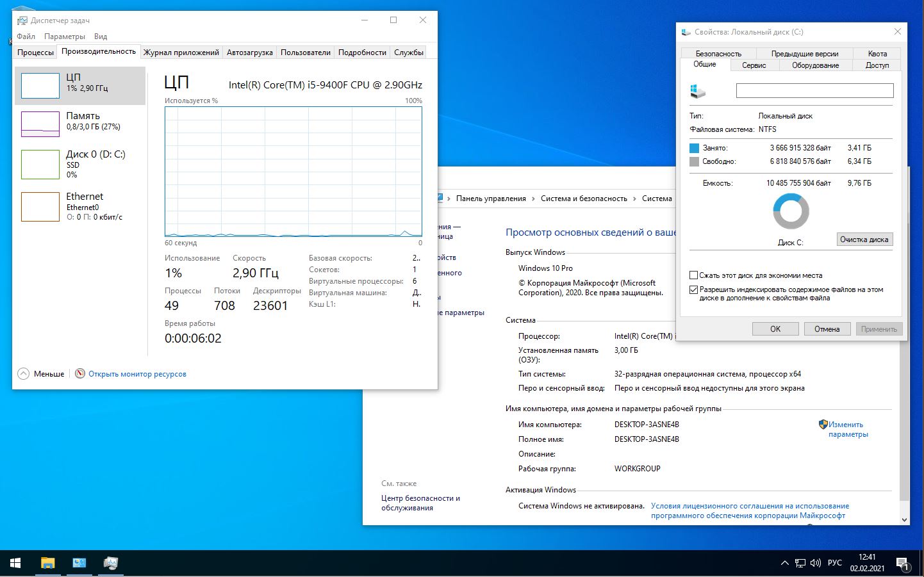
Task: Click the Task Manager title bar icon
Action: pyautogui.click(x=22, y=20)
